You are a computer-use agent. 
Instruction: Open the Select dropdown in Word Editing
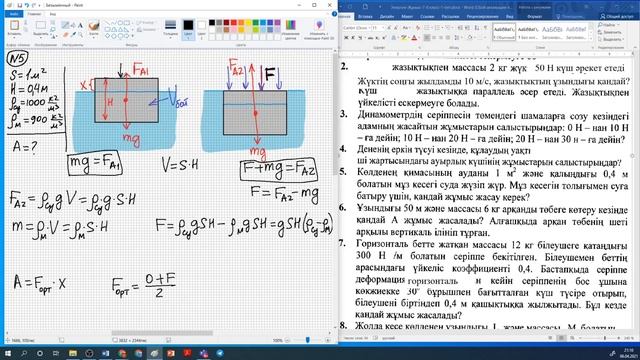pos(611,39)
